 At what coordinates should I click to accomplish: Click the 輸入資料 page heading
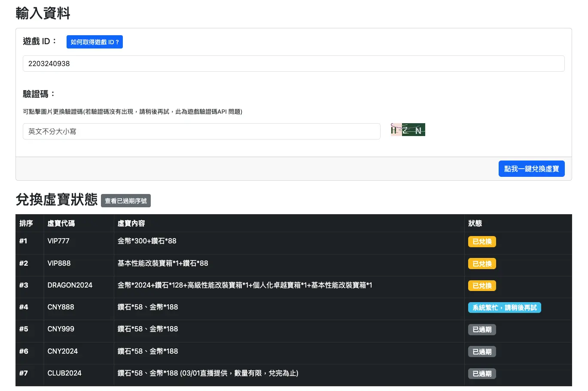pos(43,13)
